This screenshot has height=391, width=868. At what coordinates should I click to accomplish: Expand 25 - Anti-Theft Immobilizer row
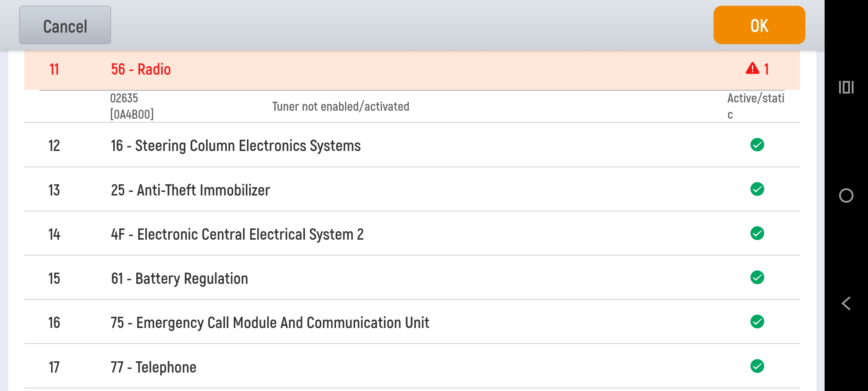coord(412,189)
